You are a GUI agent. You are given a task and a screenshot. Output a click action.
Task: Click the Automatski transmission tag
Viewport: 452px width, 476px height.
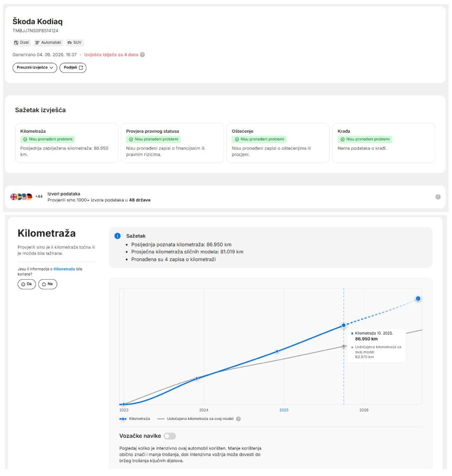48,43
